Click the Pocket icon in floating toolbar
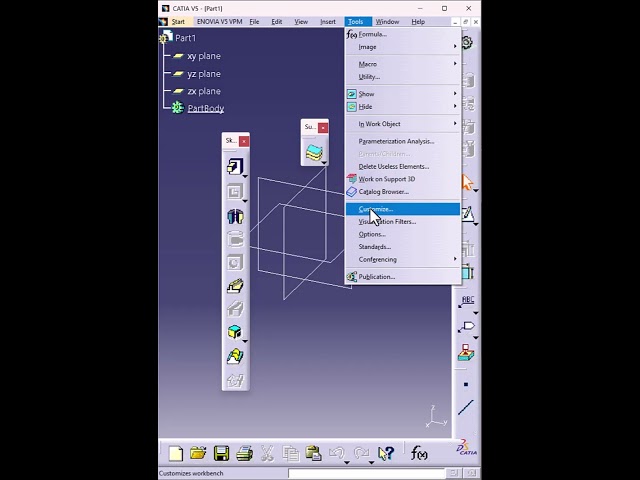The image size is (640, 480). tap(235, 191)
